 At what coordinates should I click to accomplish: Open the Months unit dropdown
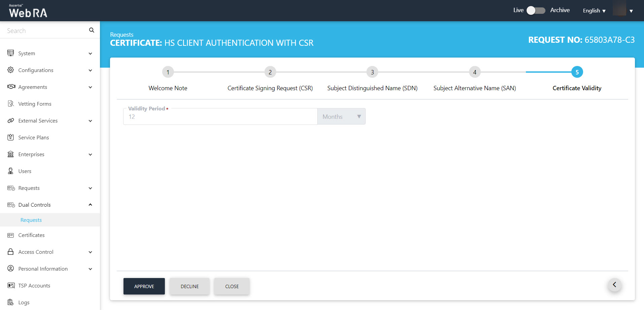[341, 116]
